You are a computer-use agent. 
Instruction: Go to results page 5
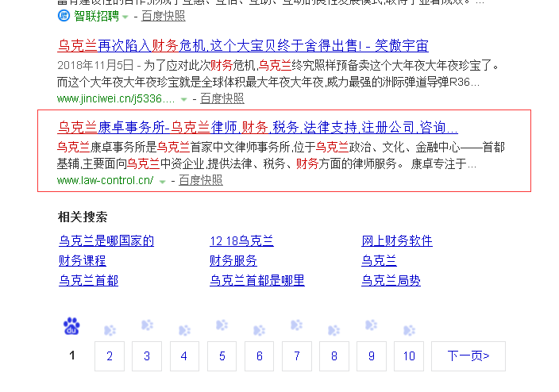[222, 356]
